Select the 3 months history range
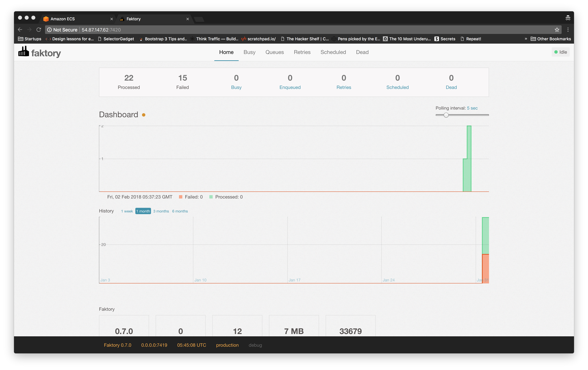 pyautogui.click(x=161, y=211)
